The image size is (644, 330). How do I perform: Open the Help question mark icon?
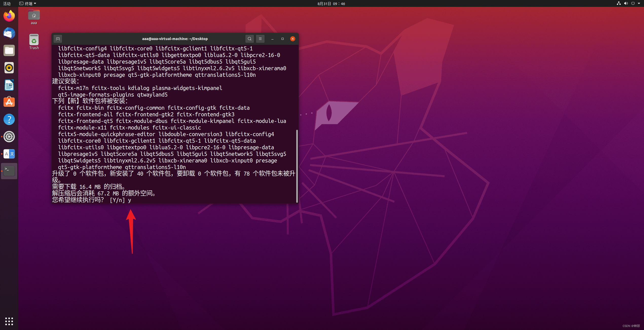[x=9, y=119]
